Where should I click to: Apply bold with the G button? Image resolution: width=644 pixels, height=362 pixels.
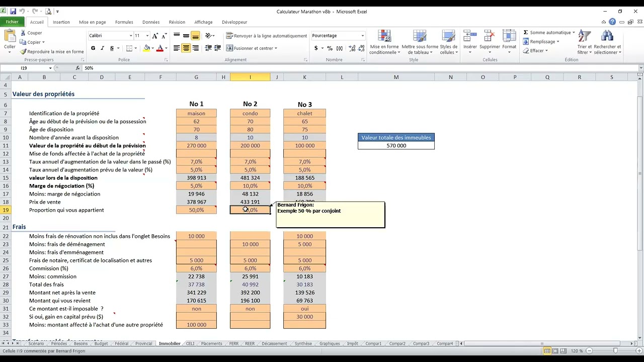pos(93,48)
